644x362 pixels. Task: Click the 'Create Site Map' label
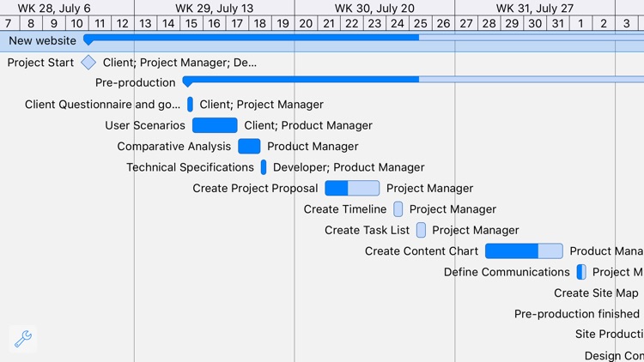click(x=596, y=293)
